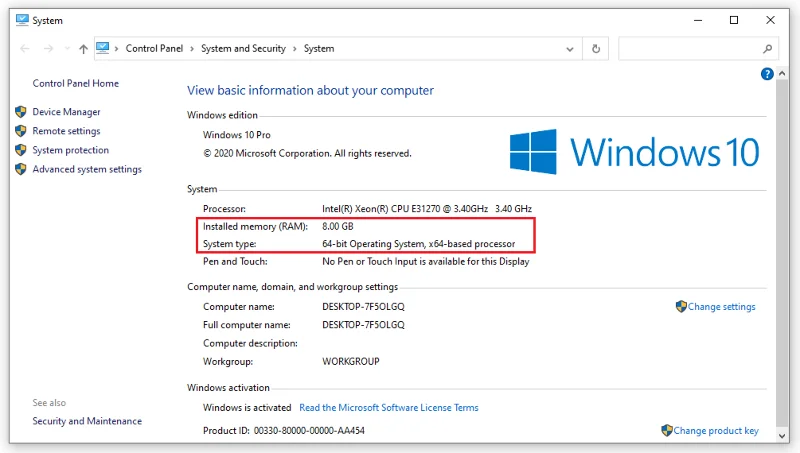
Task: Click the Forward navigation arrow
Action: pyautogui.click(x=48, y=49)
